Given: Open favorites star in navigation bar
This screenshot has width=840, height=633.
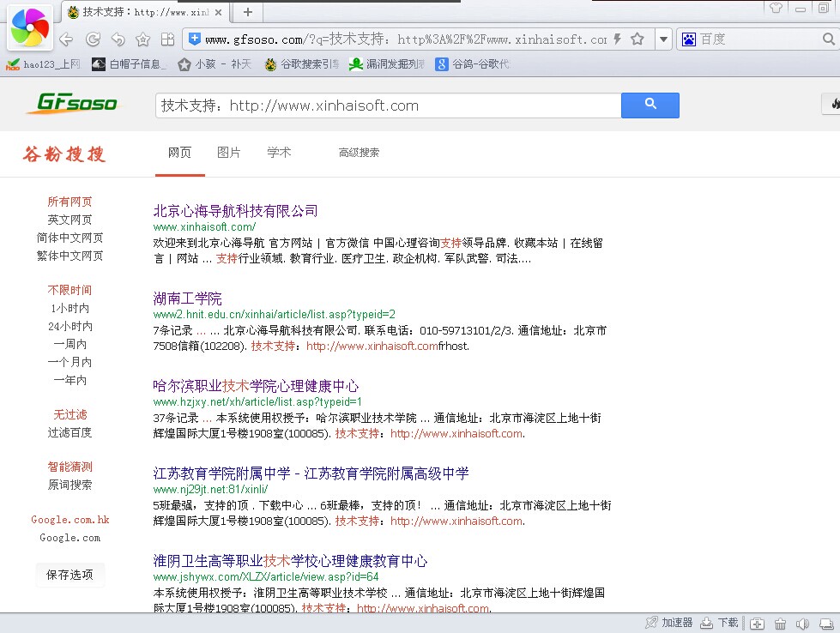Looking at the screenshot, I should point(143,39).
